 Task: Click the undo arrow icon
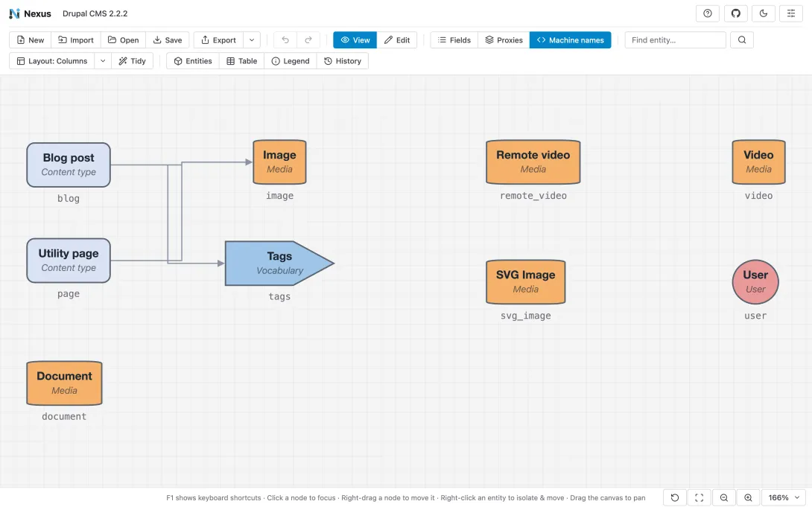point(285,40)
